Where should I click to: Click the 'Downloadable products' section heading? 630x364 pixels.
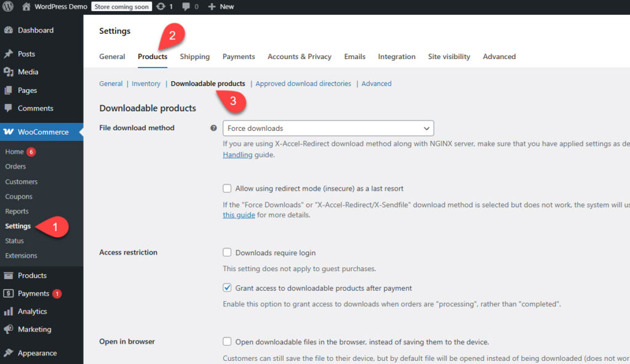click(x=148, y=108)
